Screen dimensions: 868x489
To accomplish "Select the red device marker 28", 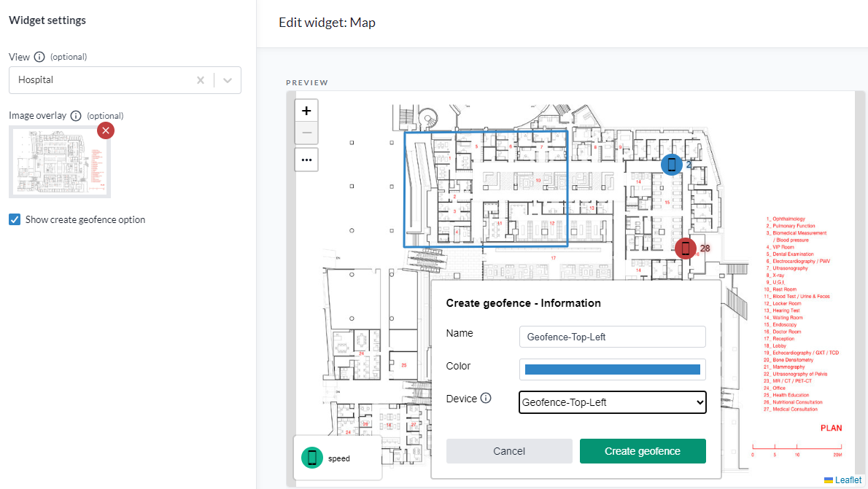I will (x=685, y=249).
